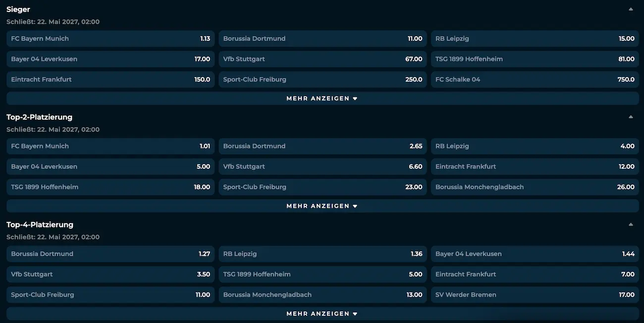Choose SV Werder Bremen Top-4 at 17.00
The height and width of the screenshot is (323, 644).
click(x=535, y=294)
